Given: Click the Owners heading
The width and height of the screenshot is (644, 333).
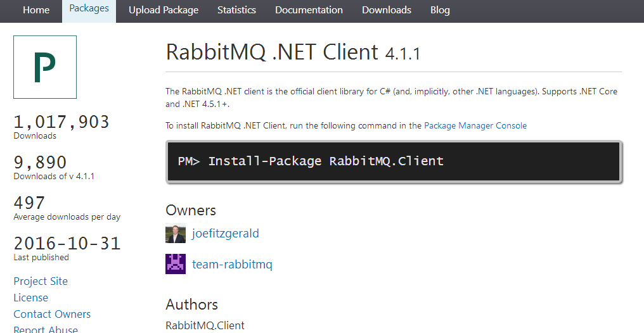Looking at the screenshot, I should pyautogui.click(x=191, y=210).
